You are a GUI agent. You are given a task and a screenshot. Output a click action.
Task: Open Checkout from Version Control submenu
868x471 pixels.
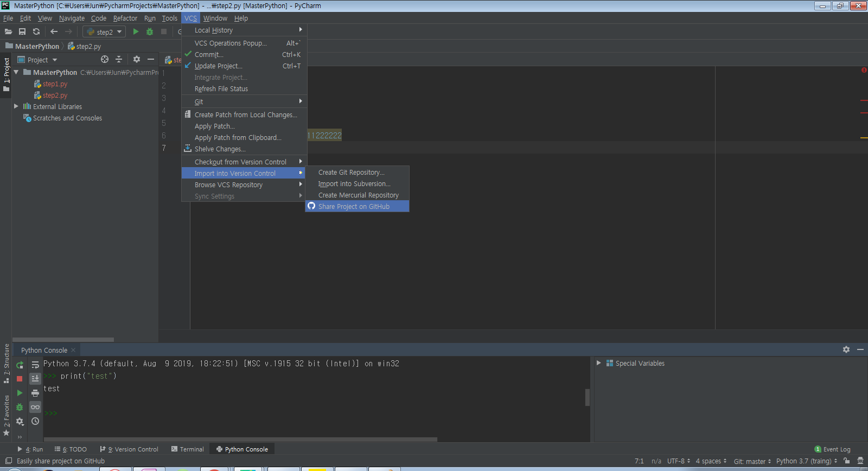[244, 162]
